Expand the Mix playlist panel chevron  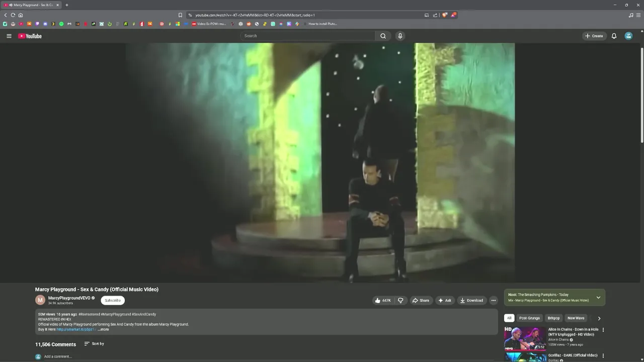click(598, 298)
